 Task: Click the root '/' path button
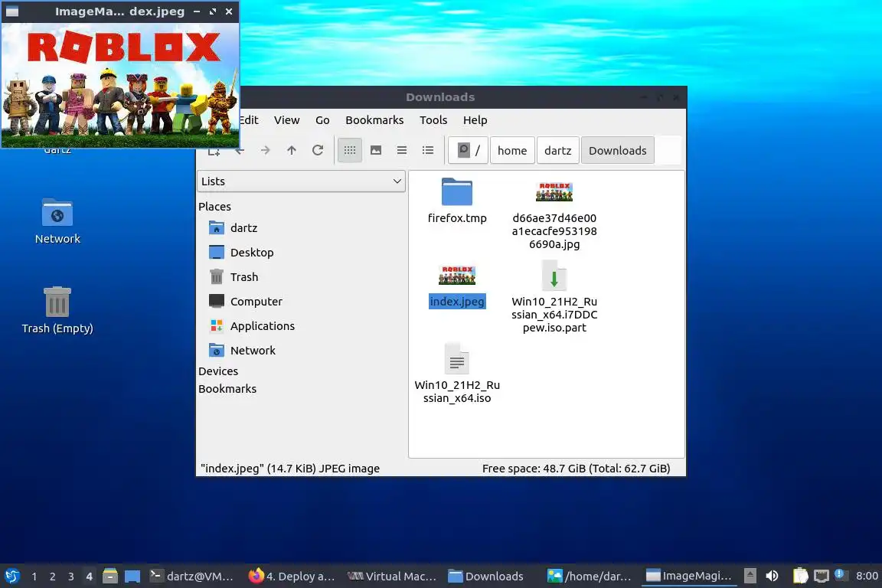tap(469, 150)
